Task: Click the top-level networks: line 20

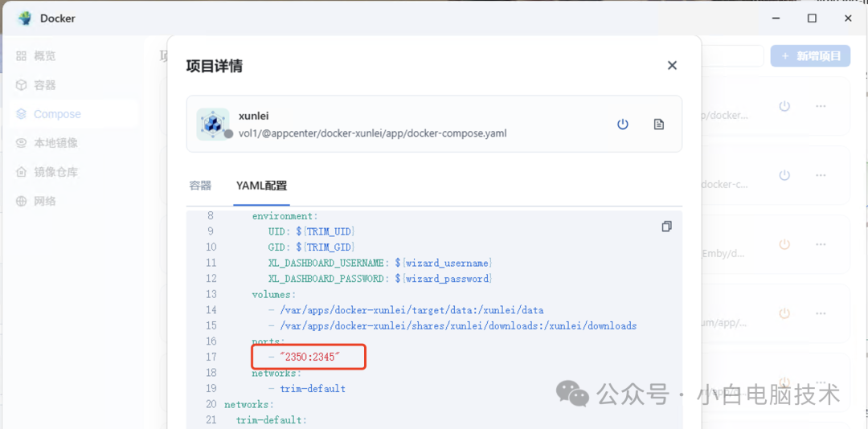Action: click(x=249, y=404)
